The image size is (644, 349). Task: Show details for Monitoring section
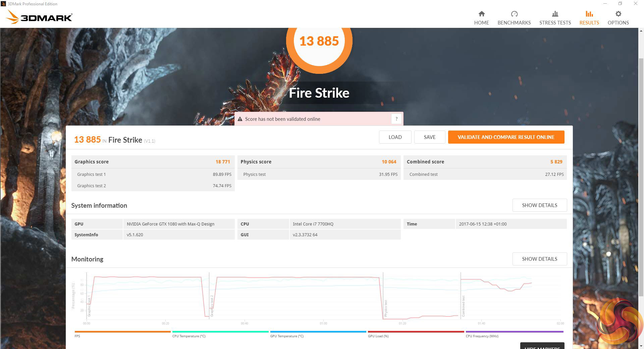tap(539, 259)
